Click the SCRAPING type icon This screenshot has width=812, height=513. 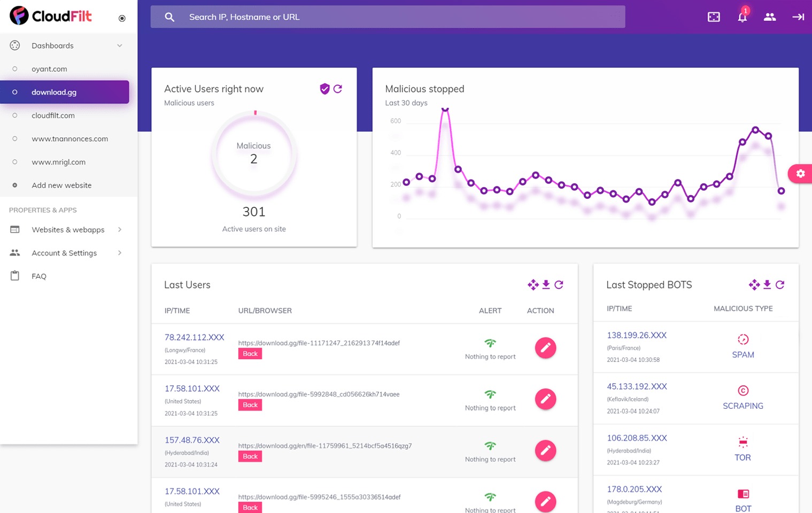pyautogui.click(x=743, y=391)
